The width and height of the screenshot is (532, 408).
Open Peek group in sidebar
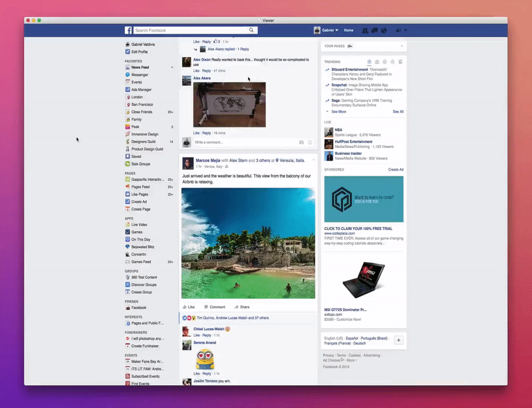[135, 126]
